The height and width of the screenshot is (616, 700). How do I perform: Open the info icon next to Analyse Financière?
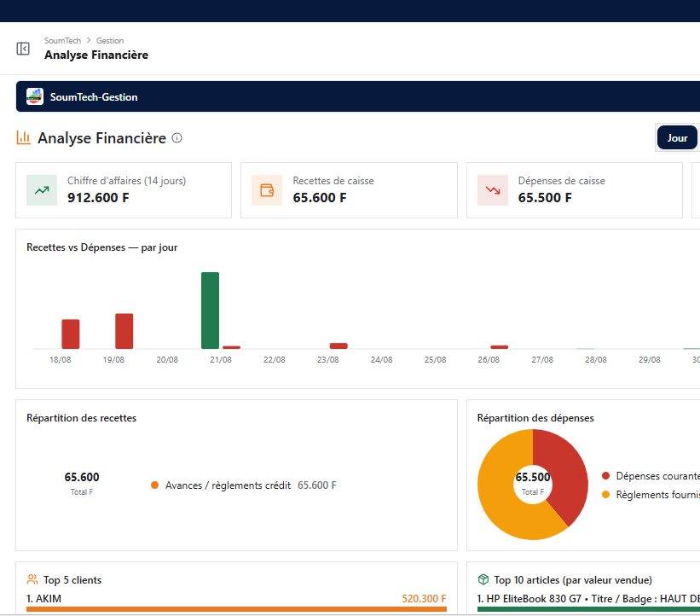176,137
